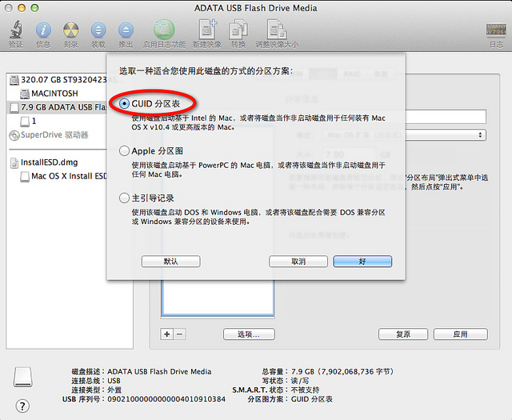Select the Apple 分区图 radio option
Image resolution: width=512 pixels, height=420 pixels.
(x=124, y=151)
